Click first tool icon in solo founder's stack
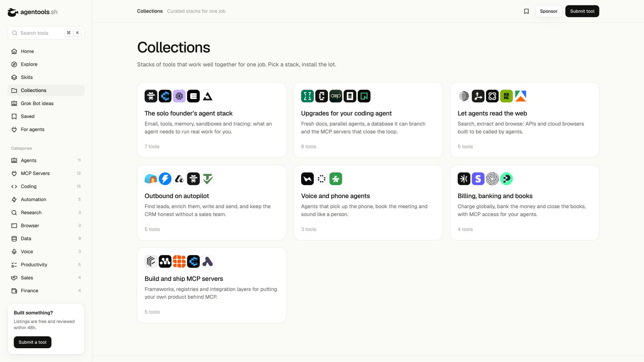This screenshot has width=644, height=362. pos(151,96)
